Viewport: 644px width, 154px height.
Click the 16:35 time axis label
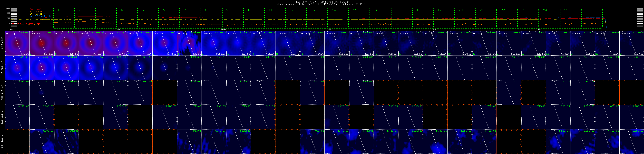coord(540,30)
